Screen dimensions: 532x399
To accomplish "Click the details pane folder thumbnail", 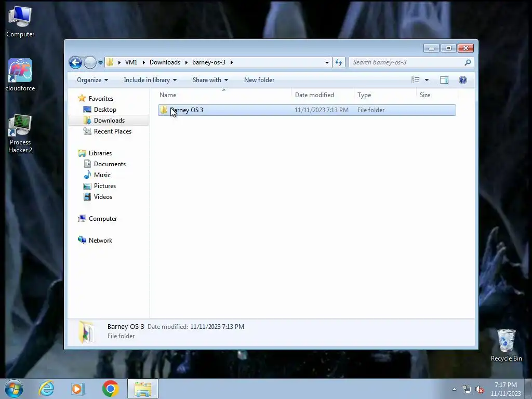I will coord(87,332).
